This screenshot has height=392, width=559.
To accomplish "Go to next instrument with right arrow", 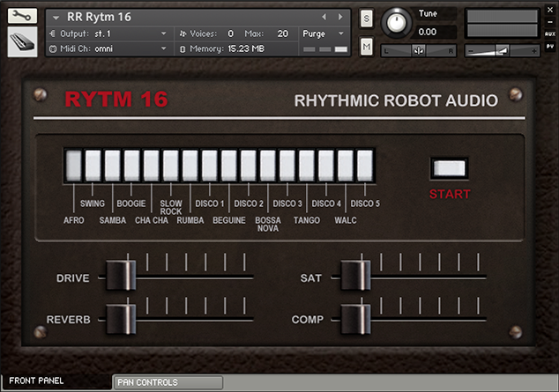I will click(340, 17).
